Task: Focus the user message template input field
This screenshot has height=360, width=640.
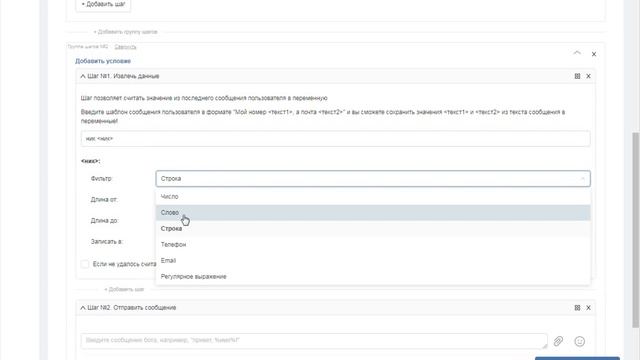Action: 335,139
